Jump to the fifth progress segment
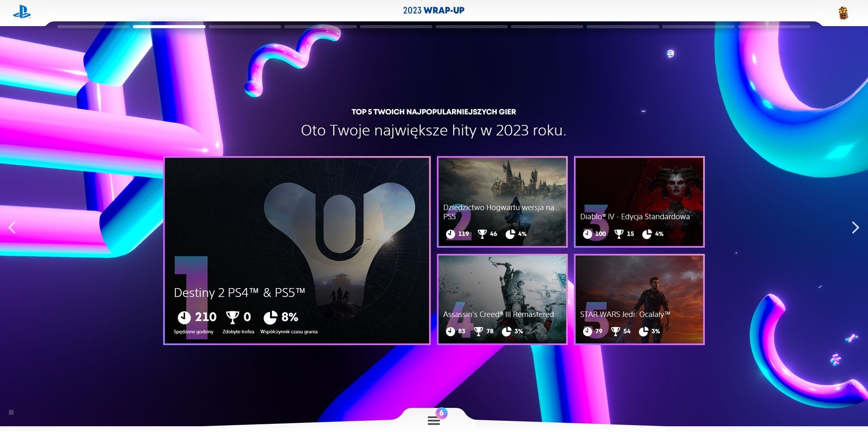The height and width of the screenshot is (432, 868). point(396,27)
